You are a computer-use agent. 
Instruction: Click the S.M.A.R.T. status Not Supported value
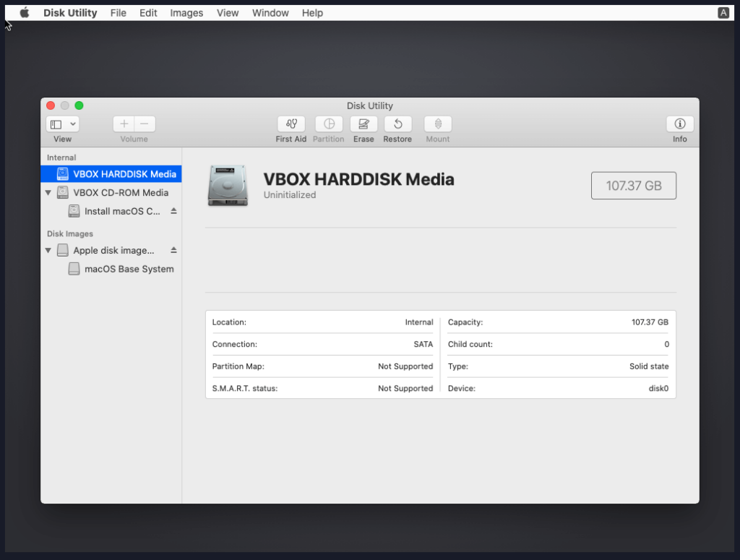coord(405,388)
